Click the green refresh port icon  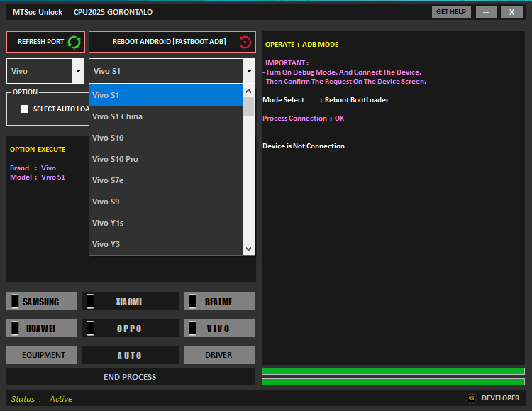click(x=74, y=42)
